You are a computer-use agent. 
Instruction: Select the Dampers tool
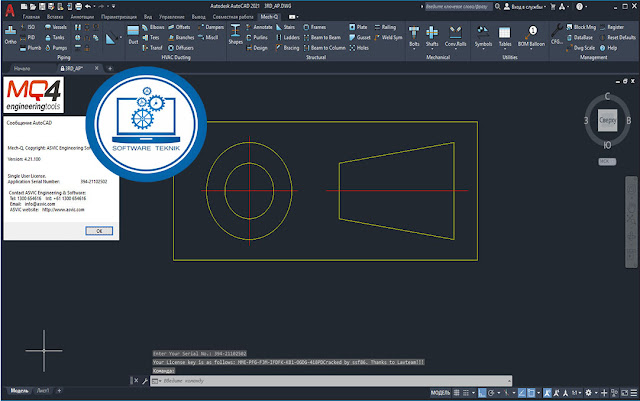click(x=211, y=27)
